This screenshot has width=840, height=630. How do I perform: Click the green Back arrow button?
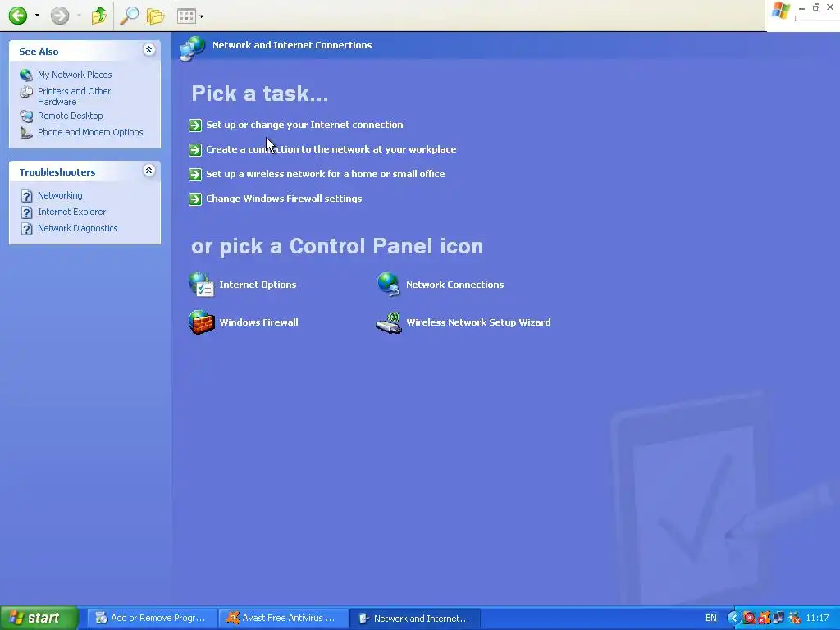pyautogui.click(x=18, y=16)
